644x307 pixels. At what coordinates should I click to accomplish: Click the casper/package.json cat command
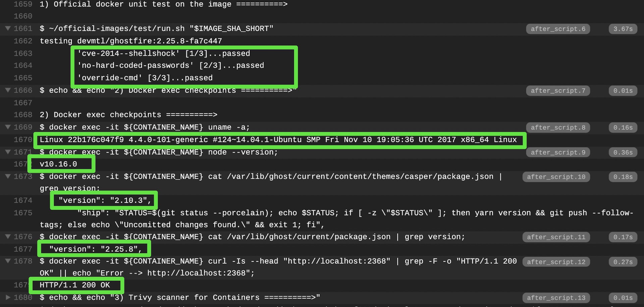tap(271, 182)
